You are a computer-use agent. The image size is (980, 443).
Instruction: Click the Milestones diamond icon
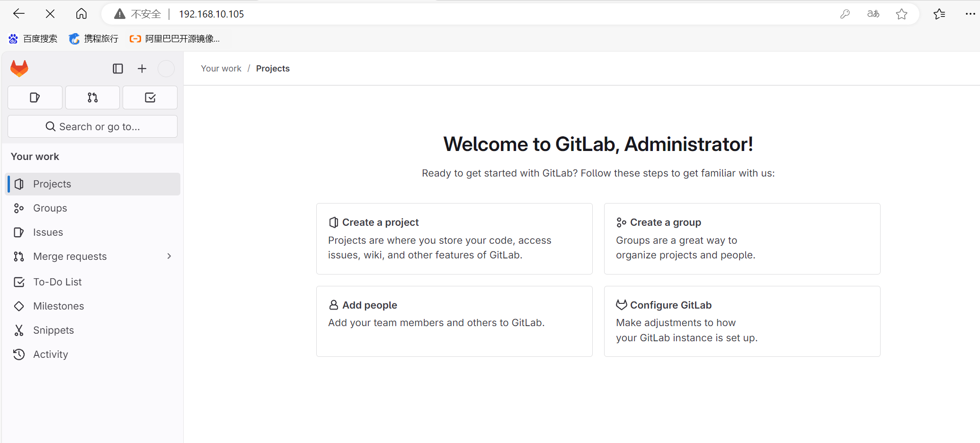[x=19, y=306]
